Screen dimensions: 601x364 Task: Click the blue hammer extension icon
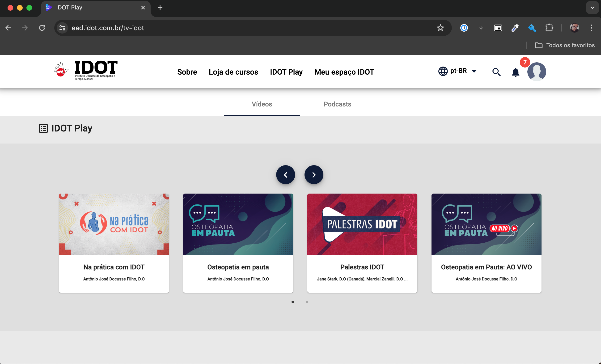click(x=532, y=28)
